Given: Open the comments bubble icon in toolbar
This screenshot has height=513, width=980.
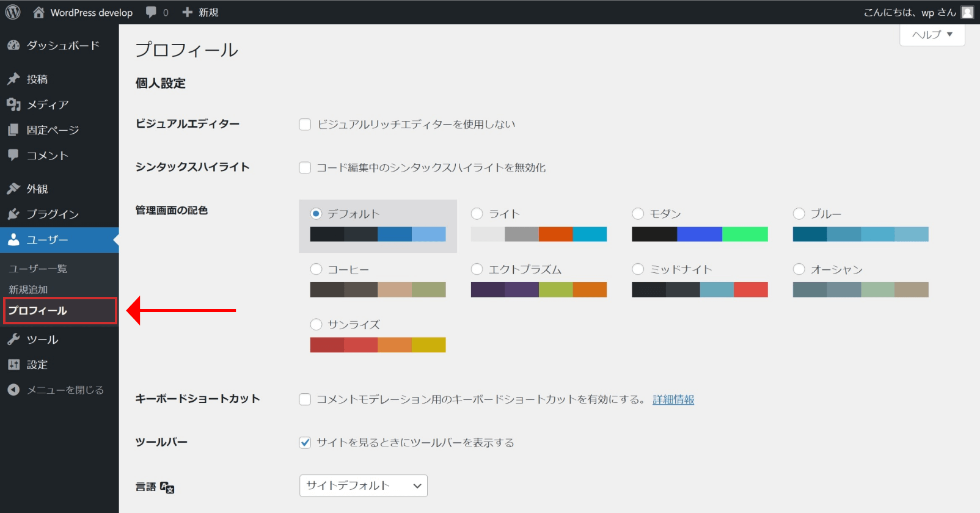Looking at the screenshot, I should pos(151,12).
